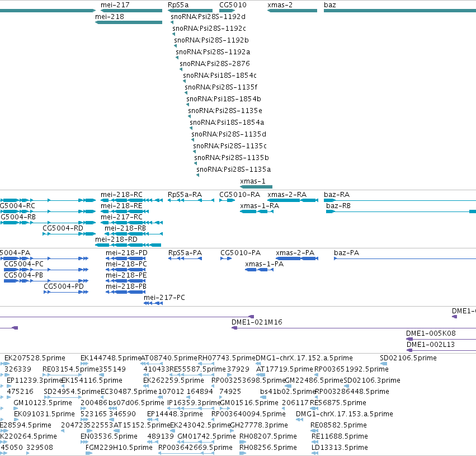Select the baz-RB transcript label

coord(338,206)
